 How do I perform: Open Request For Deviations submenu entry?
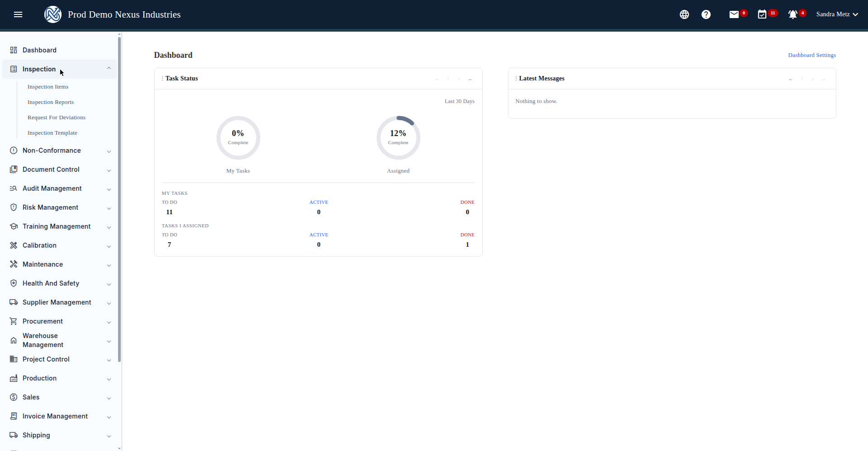(57, 117)
